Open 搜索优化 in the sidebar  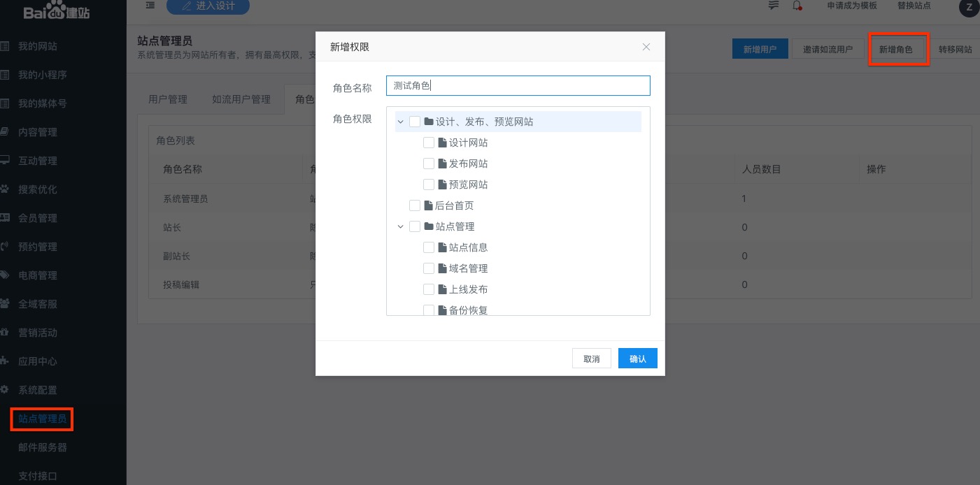coord(38,189)
